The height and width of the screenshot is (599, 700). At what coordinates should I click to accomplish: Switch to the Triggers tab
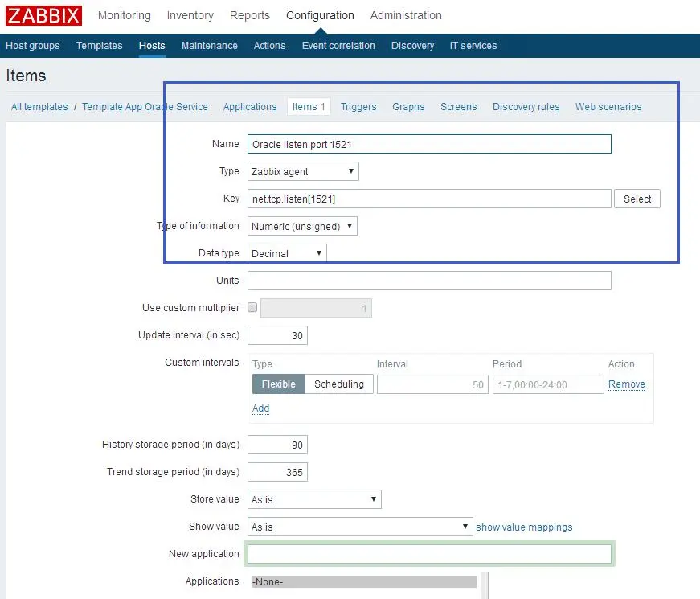coord(358,107)
